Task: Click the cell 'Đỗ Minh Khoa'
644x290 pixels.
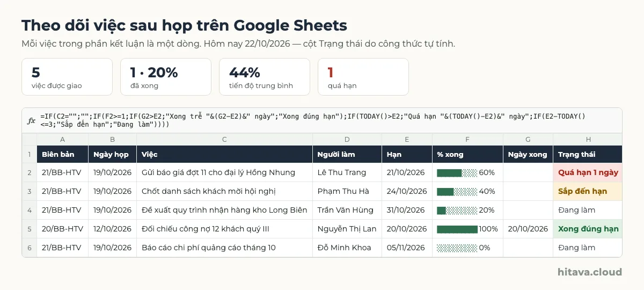Action: pyautogui.click(x=347, y=248)
